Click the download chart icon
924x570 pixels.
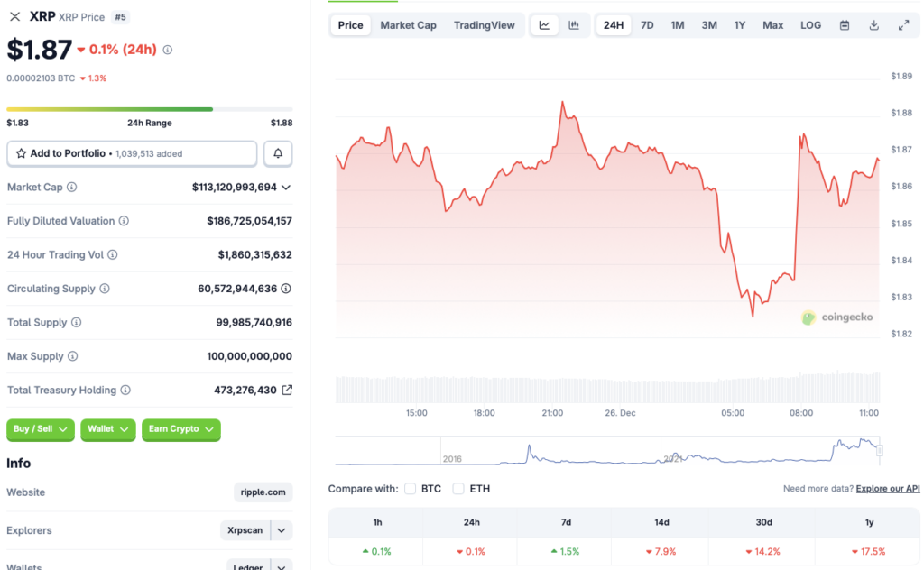[x=873, y=25]
